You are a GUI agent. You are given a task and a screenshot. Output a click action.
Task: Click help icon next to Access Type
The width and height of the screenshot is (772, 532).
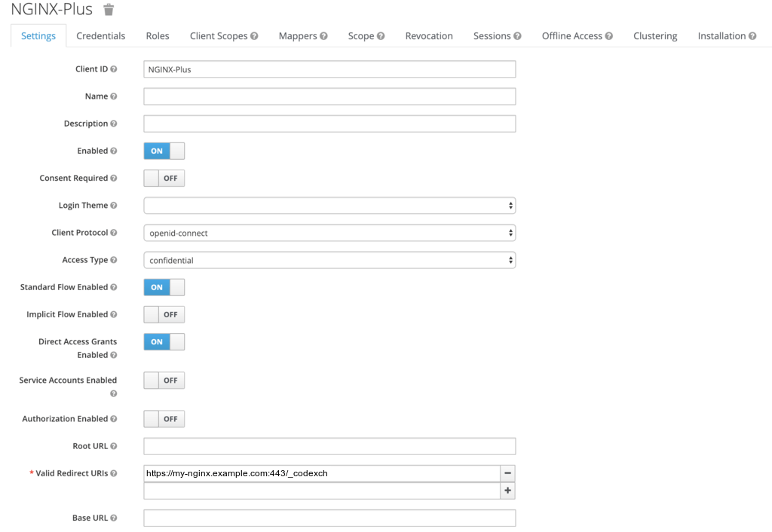114,260
